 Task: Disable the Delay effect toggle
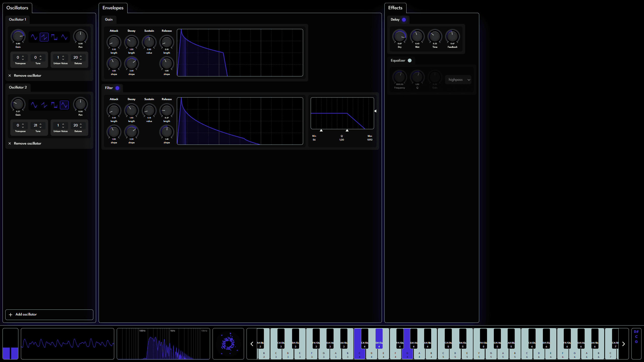(x=404, y=20)
